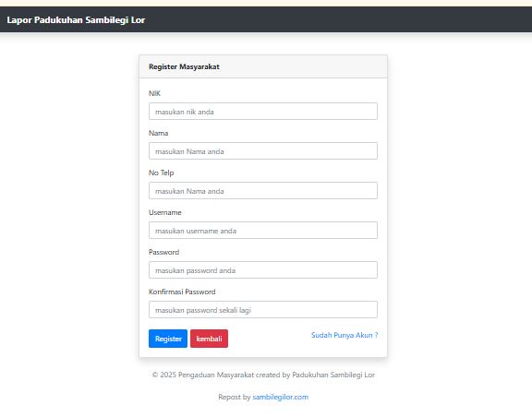Click the NIK field label
The image size is (532, 417).
(x=154, y=93)
